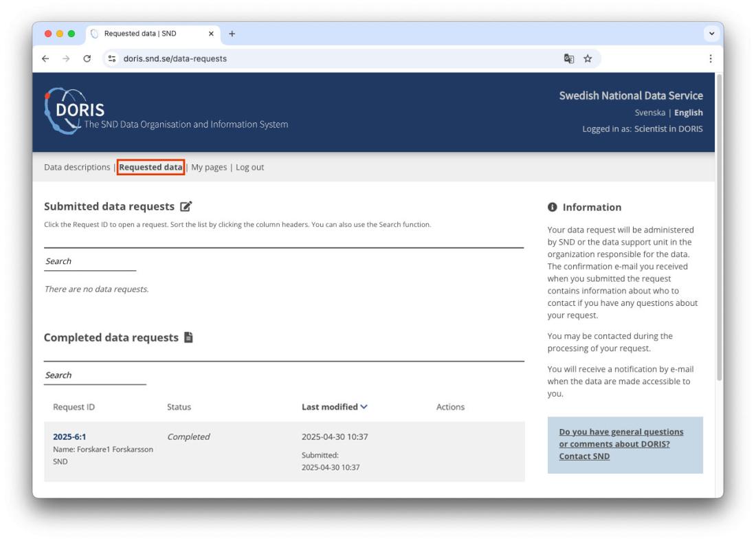Sort by Status column header

[179, 407]
